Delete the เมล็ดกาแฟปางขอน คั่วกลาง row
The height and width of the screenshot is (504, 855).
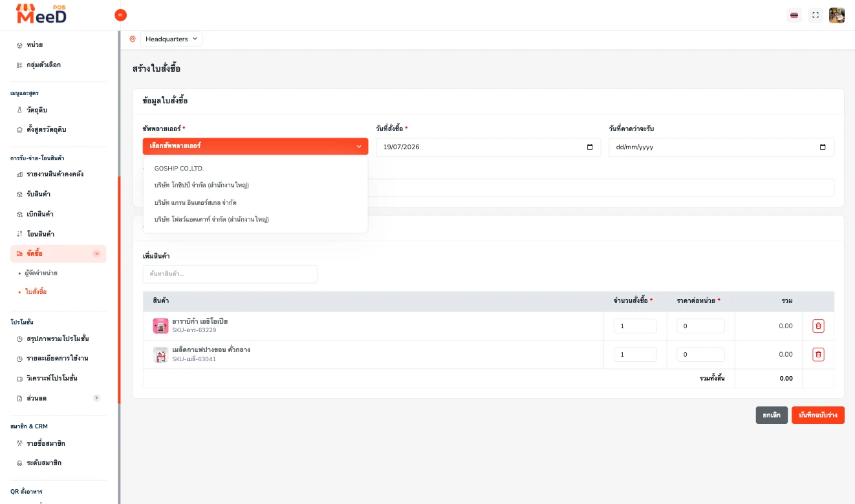pyautogui.click(x=818, y=355)
